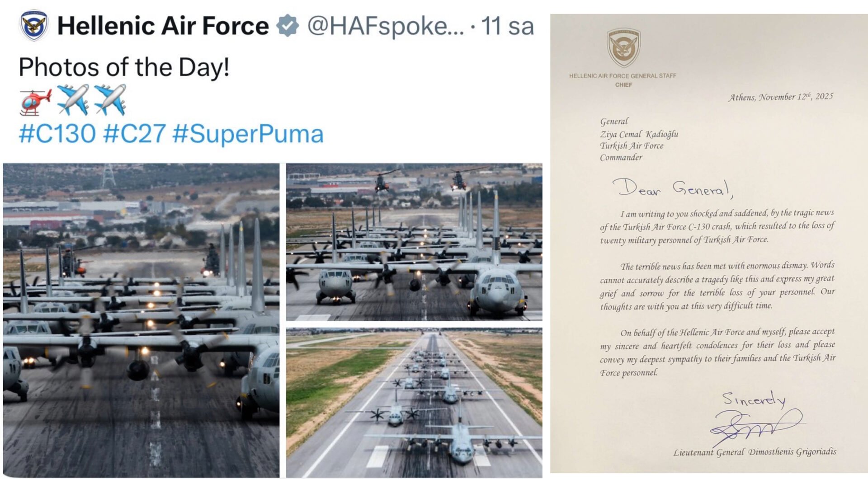Click the "Photos of the Day!" tweet text
Image resolution: width=868 pixels, height=479 pixels.
point(124,67)
